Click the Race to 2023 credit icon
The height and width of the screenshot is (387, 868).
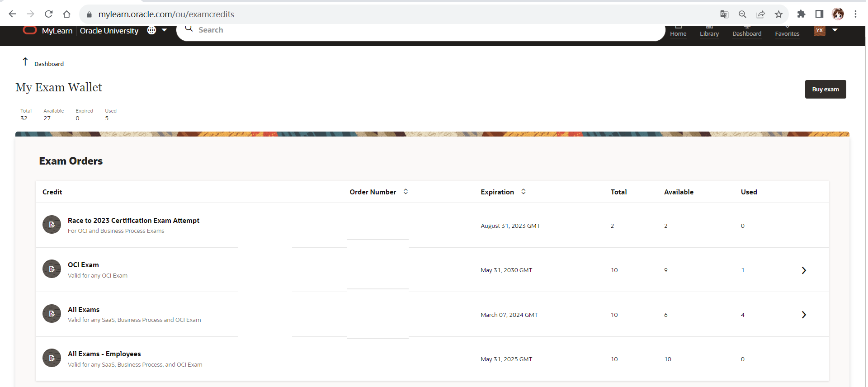coord(52,225)
